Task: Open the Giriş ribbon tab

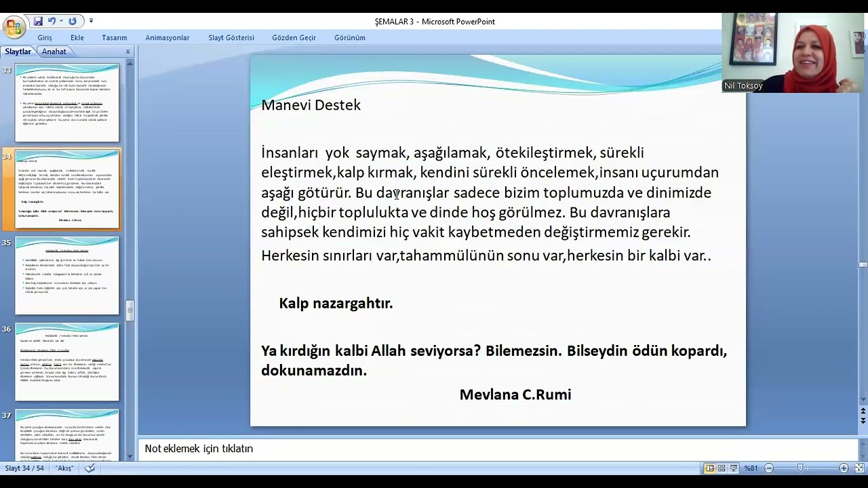Action: click(x=45, y=38)
